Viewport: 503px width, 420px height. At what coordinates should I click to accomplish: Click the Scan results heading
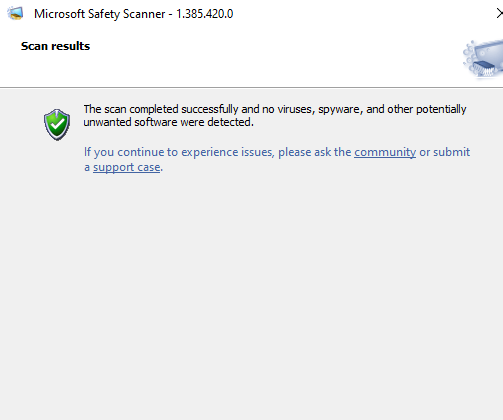(x=55, y=46)
